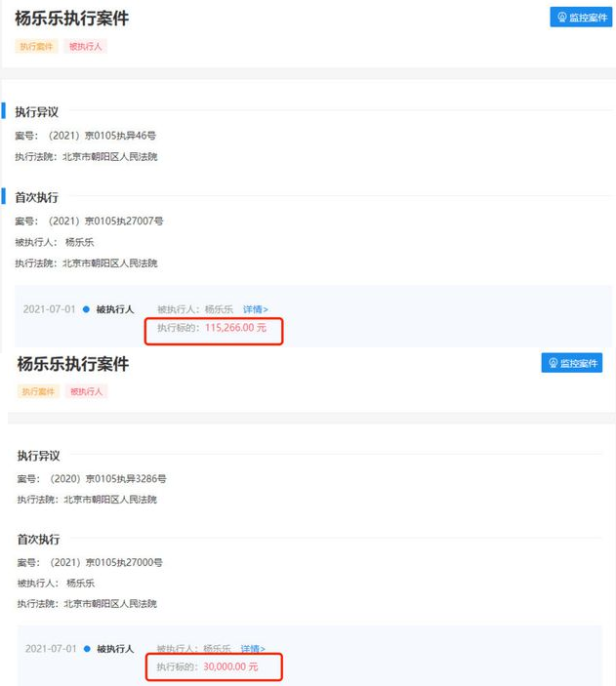Click the second 首次执行 section heading
Screen dimensions: 616x686
coord(38,540)
